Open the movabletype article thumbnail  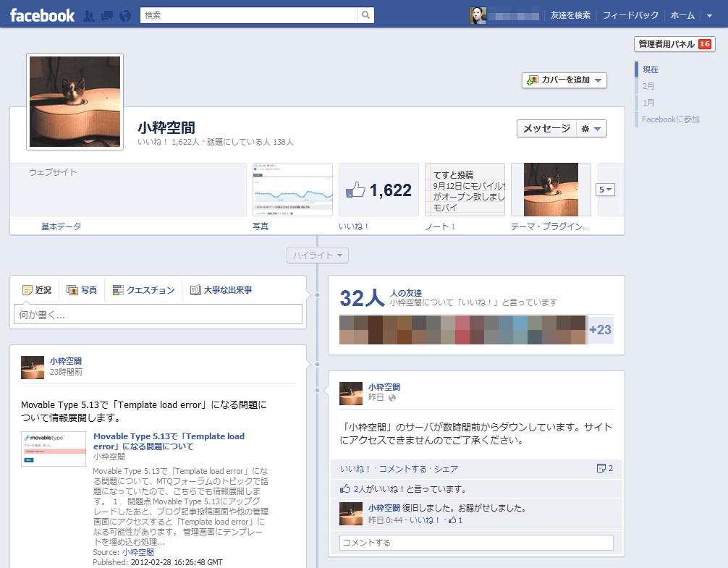pos(54,449)
